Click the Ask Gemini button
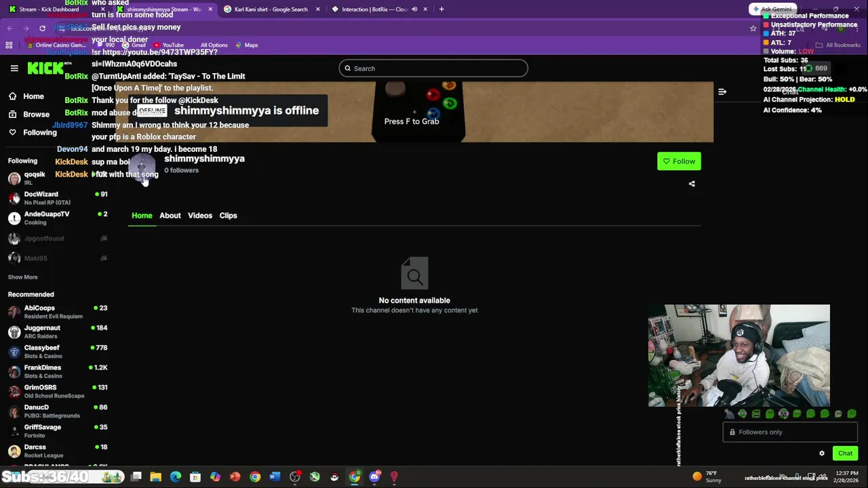 772,9
